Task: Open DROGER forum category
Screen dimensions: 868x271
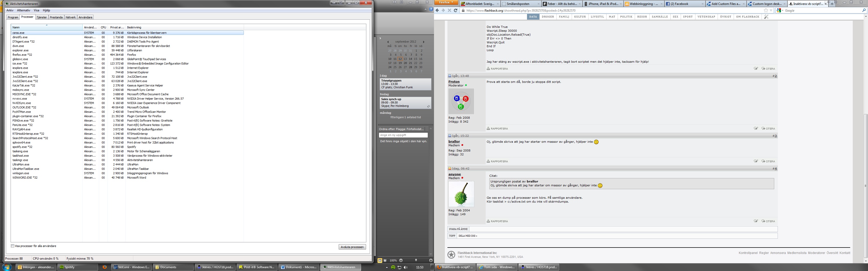Action: pyautogui.click(x=548, y=17)
